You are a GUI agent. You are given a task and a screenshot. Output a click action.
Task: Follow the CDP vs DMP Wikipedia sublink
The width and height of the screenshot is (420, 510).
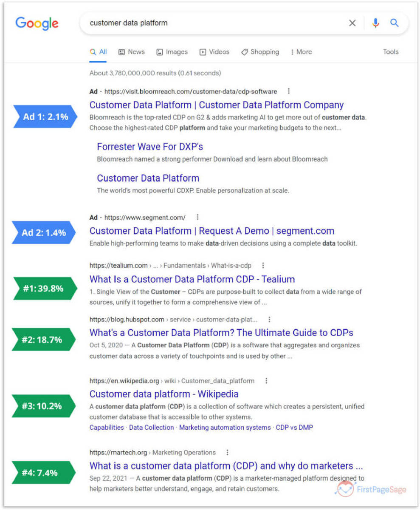click(x=294, y=428)
